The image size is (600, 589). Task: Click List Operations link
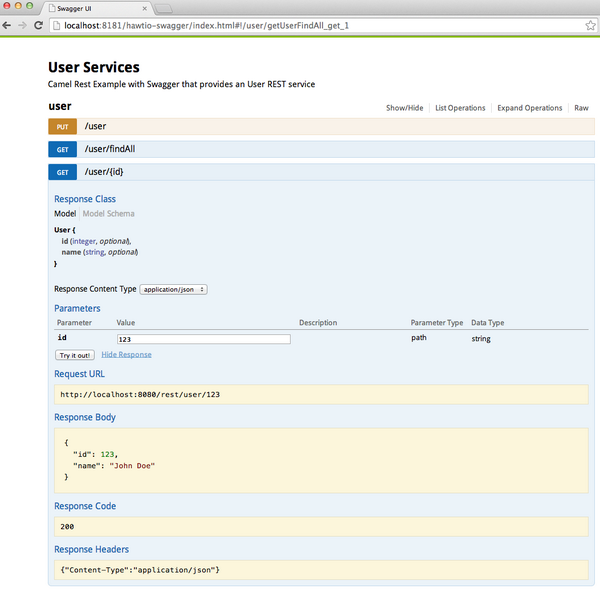click(460, 108)
